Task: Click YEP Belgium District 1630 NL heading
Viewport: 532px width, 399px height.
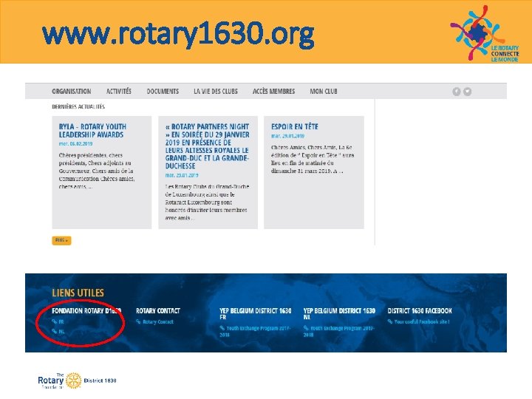Action: point(339,314)
